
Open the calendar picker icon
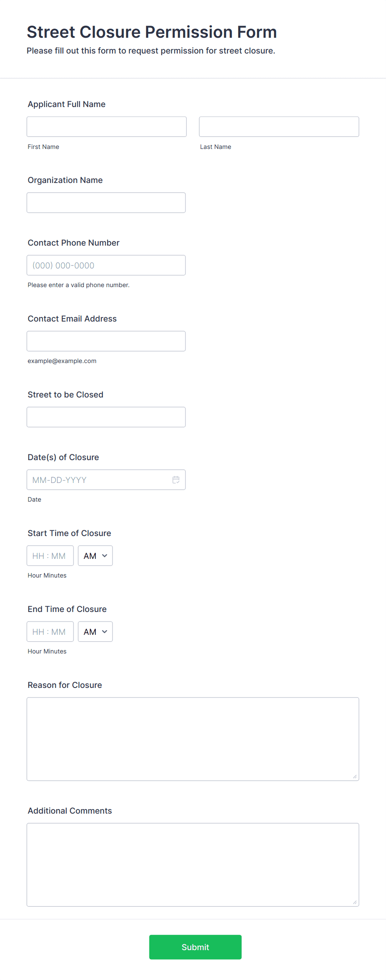(x=176, y=480)
